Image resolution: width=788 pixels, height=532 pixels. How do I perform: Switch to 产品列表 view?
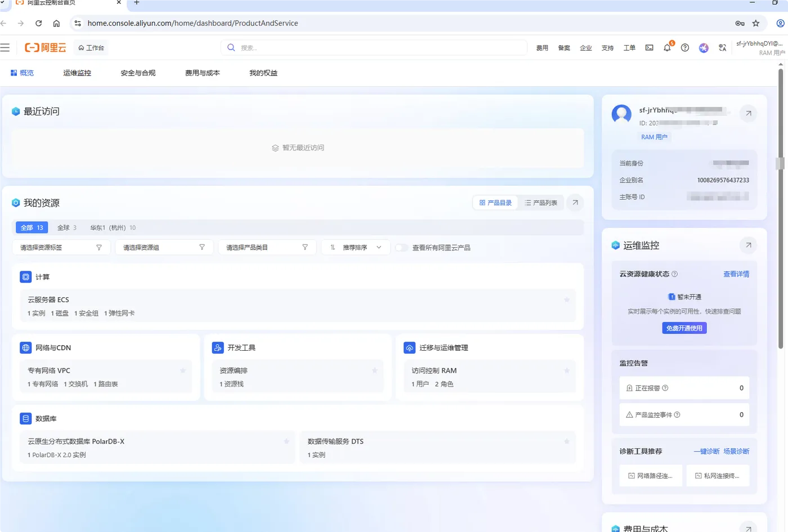pos(541,203)
